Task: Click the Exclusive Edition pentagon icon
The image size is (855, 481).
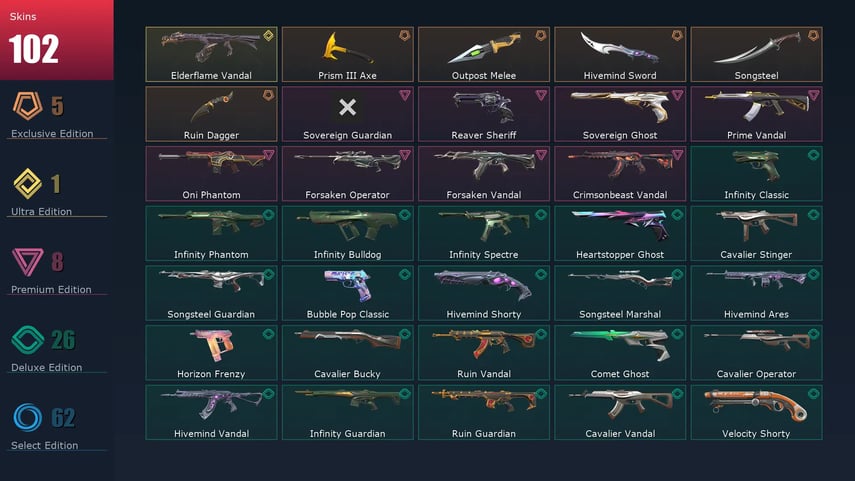Action: 27,105
